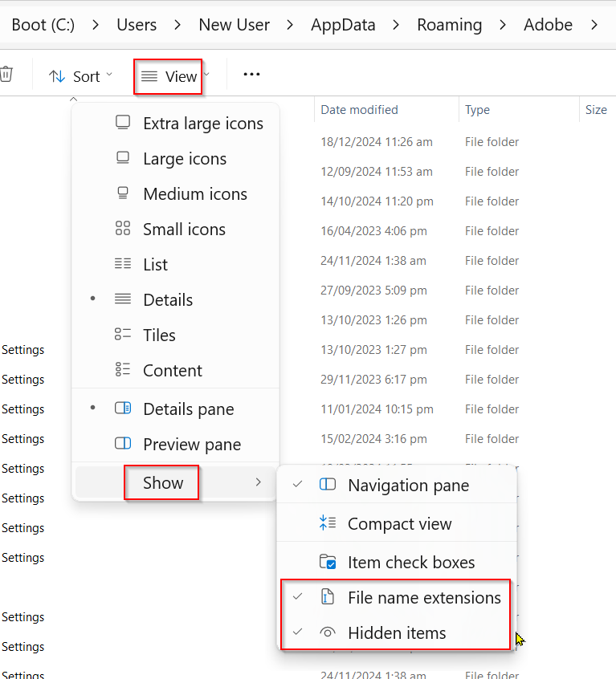Open the Sort dropdown
Image resolution: width=616 pixels, height=679 pixels.
[80, 76]
